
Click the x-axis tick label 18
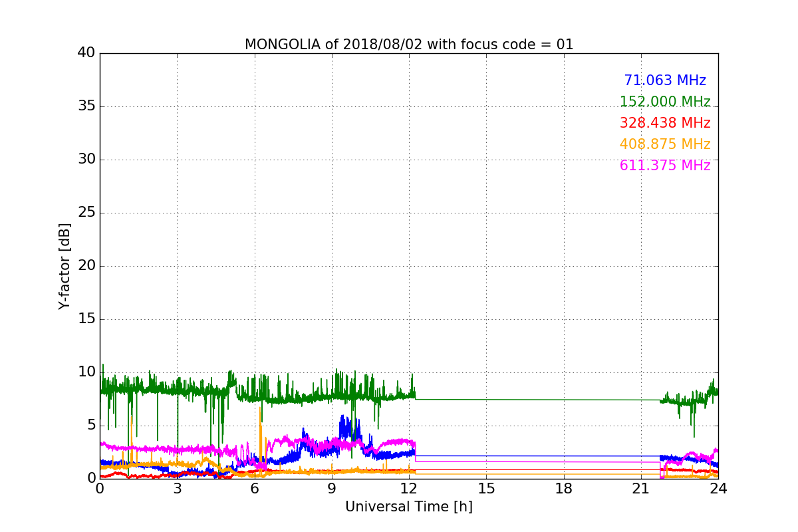click(564, 488)
